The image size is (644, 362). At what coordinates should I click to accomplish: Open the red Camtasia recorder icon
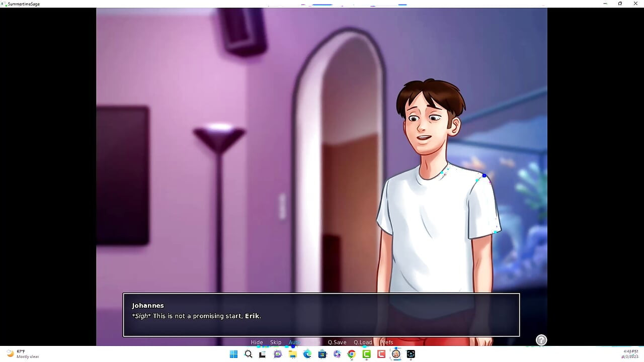coord(381,354)
